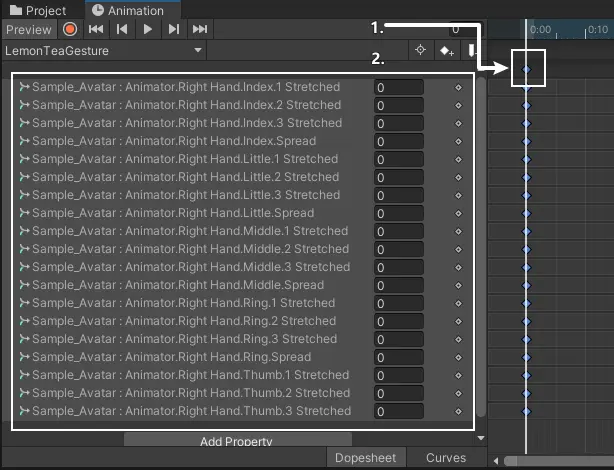Click the curve icon beside Middle.1 Stretched
This screenshot has height=470, width=614.
point(24,231)
